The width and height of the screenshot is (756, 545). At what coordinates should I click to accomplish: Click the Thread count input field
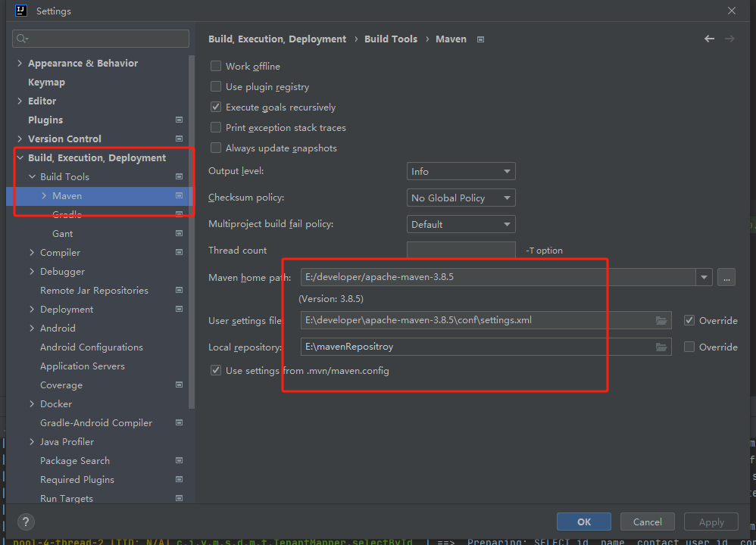(x=461, y=251)
